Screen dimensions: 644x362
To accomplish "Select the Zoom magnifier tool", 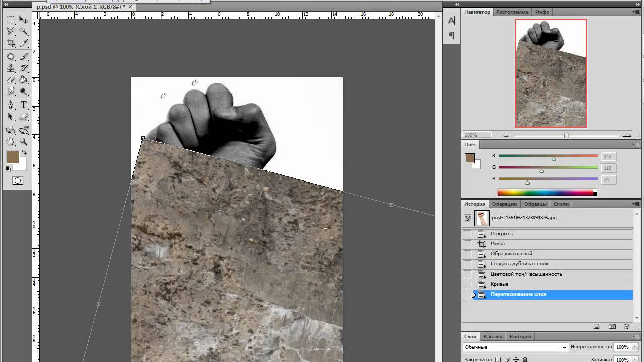I will tap(24, 142).
